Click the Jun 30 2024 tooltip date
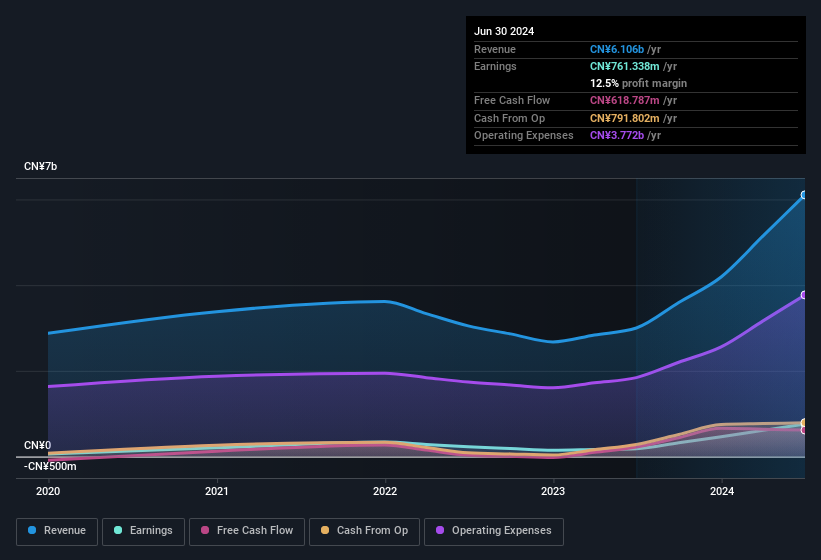 tap(504, 31)
